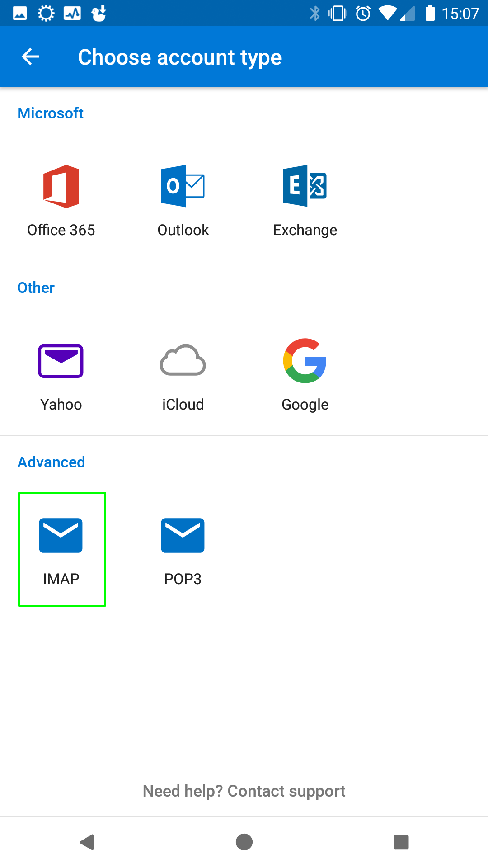Screen dimensions: 488x868
Task: Tap the 15:07 clock in status bar
Action: coord(460,14)
